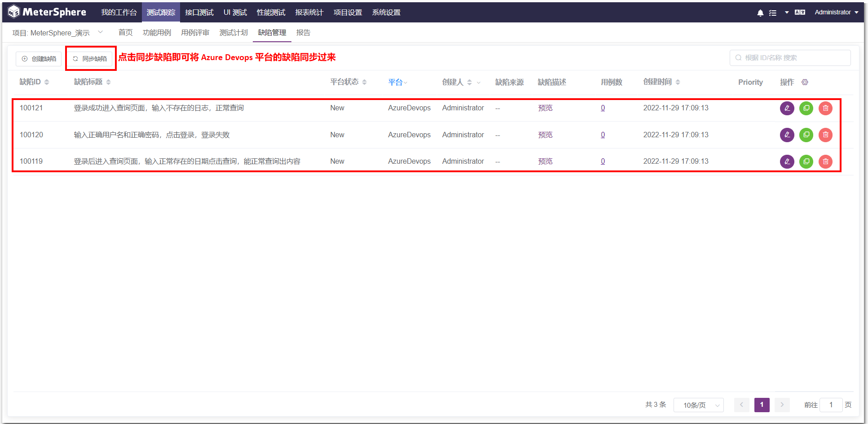Viewport: 868px width, 427px height.
Task: Copy defect 100120 via the green copy icon
Action: pyautogui.click(x=806, y=135)
